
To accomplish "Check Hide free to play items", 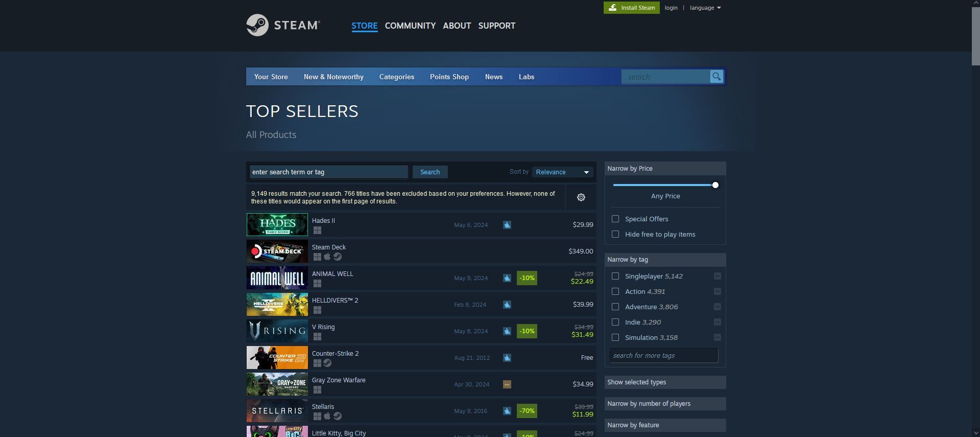I will 615,234.
